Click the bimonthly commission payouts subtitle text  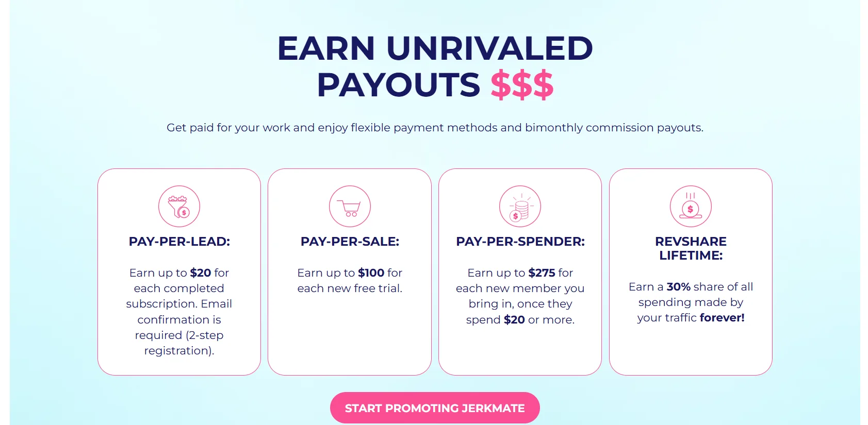pyautogui.click(x=435, y=128)
